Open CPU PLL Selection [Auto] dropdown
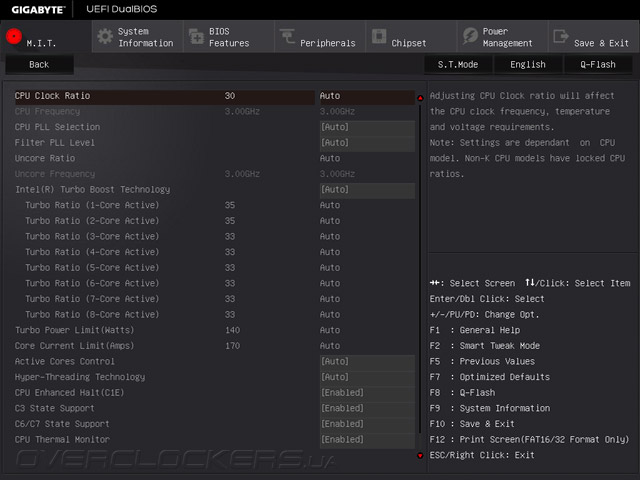 click(367, 127)
